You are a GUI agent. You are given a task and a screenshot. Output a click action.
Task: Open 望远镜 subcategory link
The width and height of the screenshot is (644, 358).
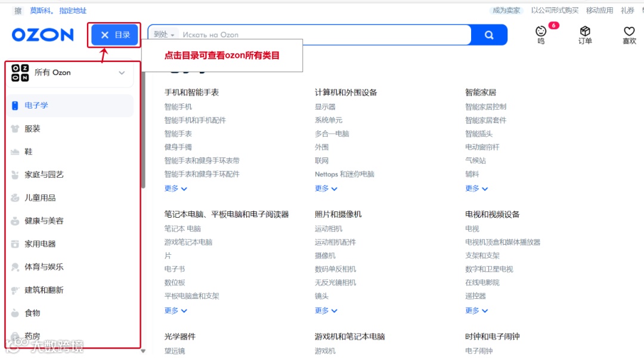click(x=175, y=351)
